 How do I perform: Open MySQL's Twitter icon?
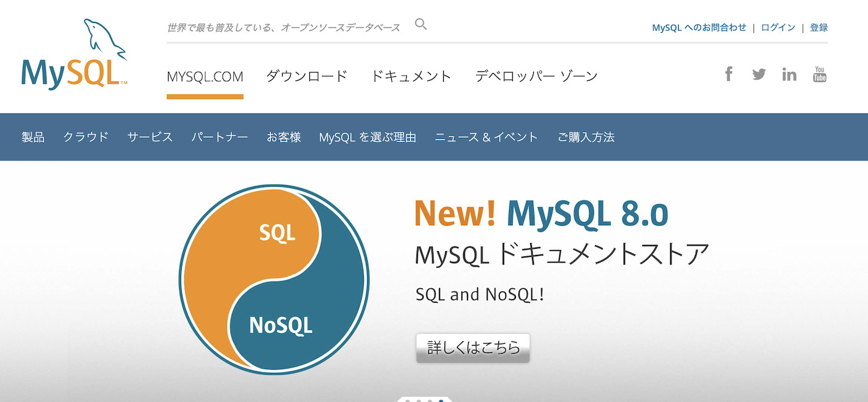pyautogui.click(x=759, y=73)
